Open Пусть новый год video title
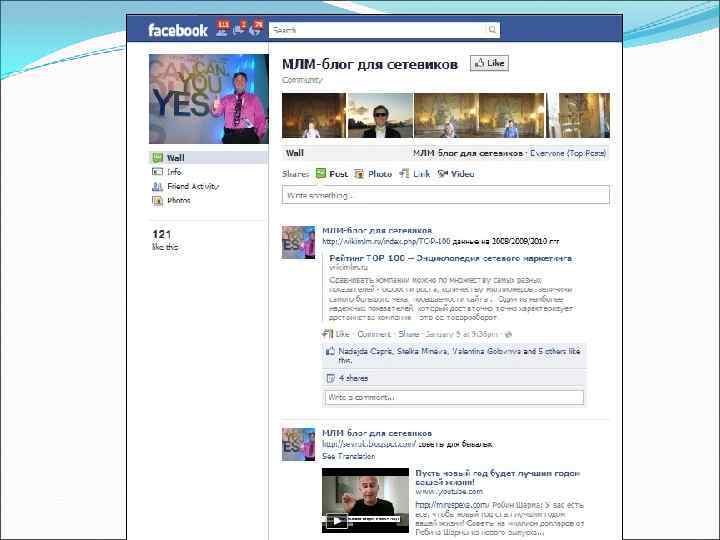The height and width of the screenshot is (540, 720). [498, 478]
